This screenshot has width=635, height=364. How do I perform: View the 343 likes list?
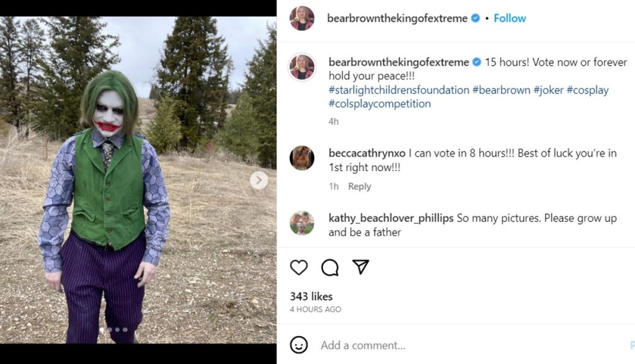click(x=311, y=297)
